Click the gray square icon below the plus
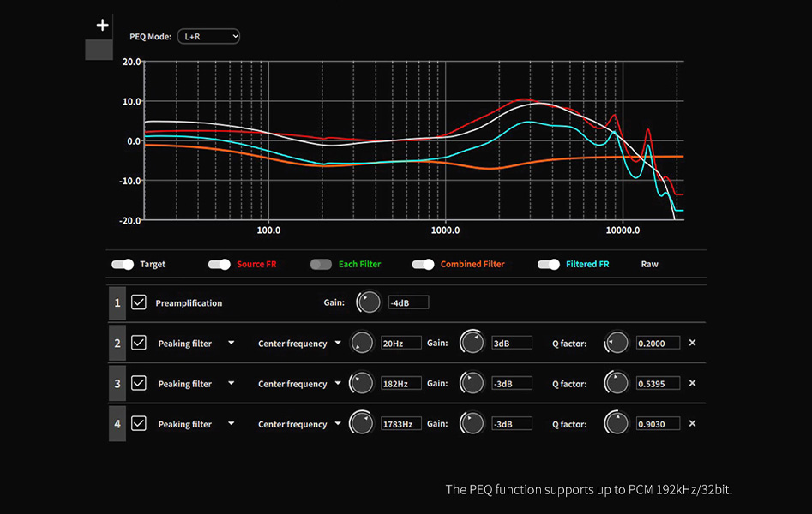 point(99,50)
